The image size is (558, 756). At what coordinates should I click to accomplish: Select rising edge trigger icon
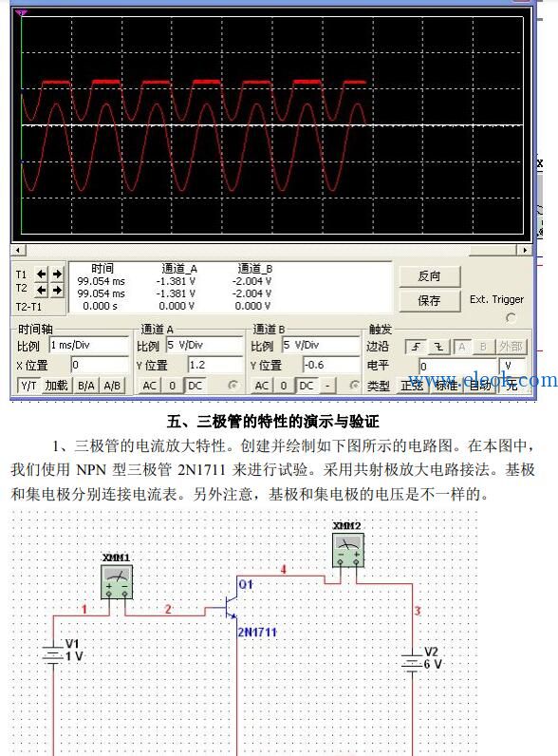pos(416,346)
